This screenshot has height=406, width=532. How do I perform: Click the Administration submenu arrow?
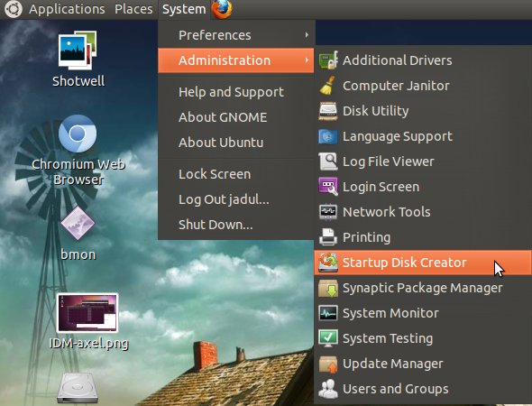(307, 60)
